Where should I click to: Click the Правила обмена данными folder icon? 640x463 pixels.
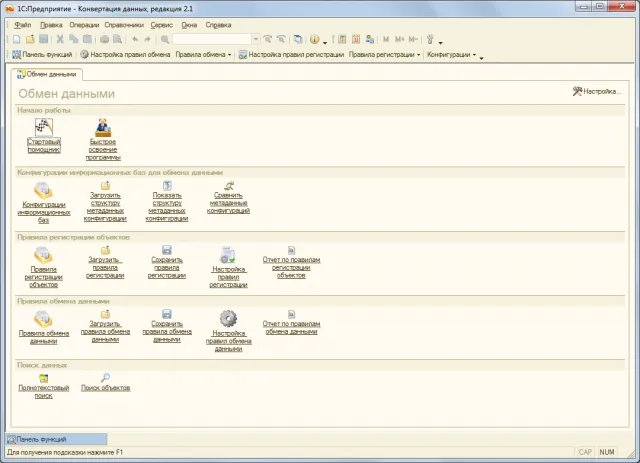[43, 318]
